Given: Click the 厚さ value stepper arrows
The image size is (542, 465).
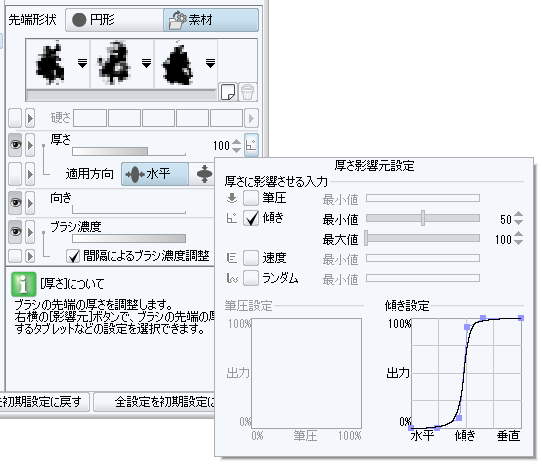Looking at the screenshot, I should point(236,146).
